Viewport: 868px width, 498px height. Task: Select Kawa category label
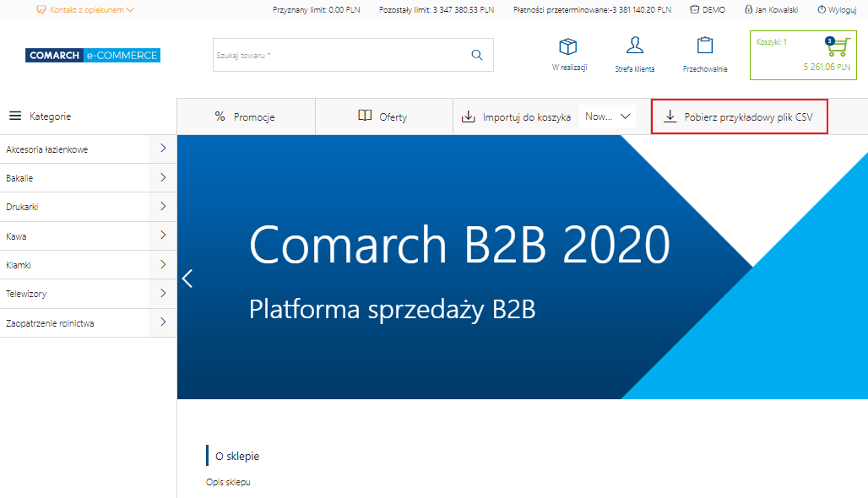click(16, 236)
